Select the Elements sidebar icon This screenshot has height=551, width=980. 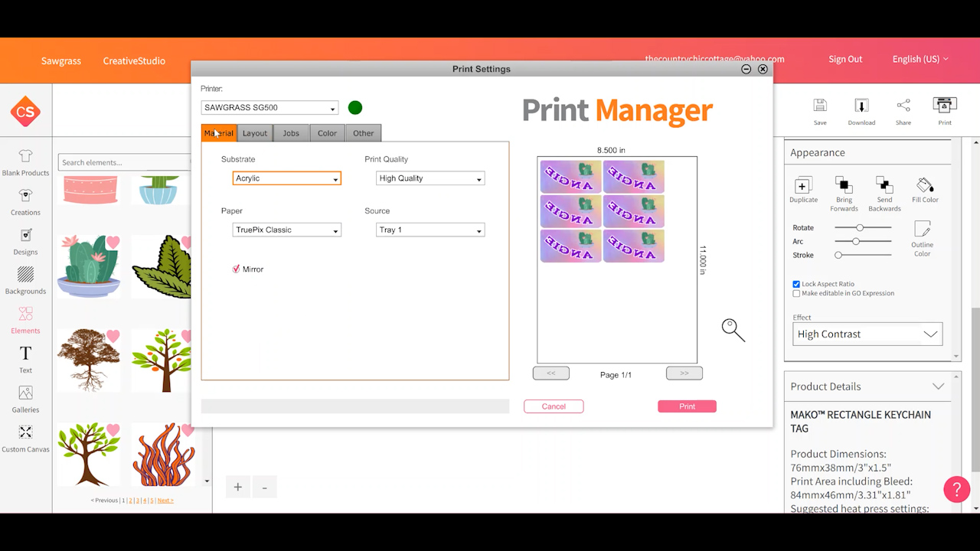[x=25, y=321]
